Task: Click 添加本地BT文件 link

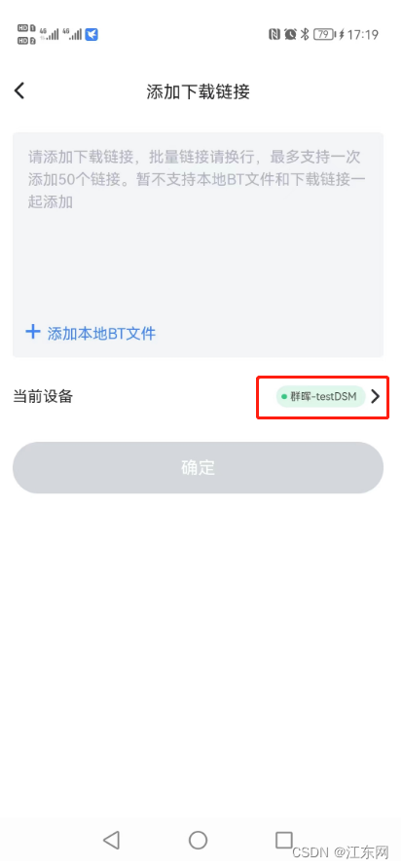Action: click(101, 333)
